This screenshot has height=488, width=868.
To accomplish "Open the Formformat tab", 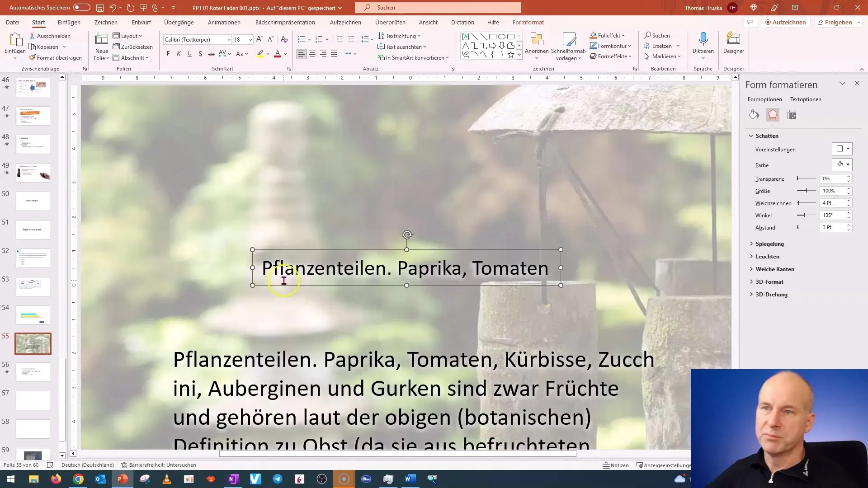I will point(528,22).
